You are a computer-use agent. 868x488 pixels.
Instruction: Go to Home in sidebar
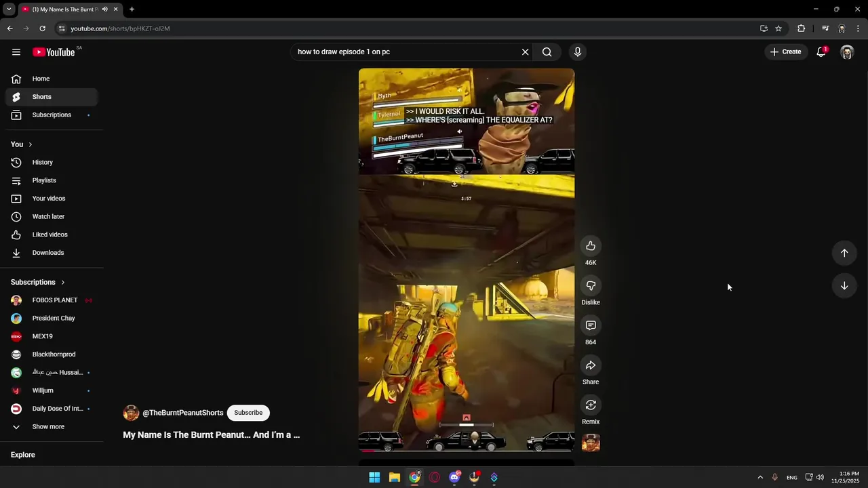52,79
